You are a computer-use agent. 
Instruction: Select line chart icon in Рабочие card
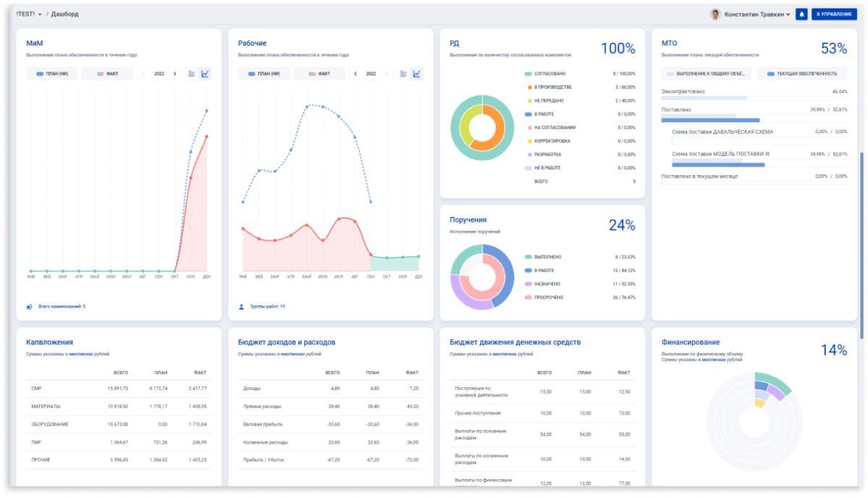tap(417, 74)
